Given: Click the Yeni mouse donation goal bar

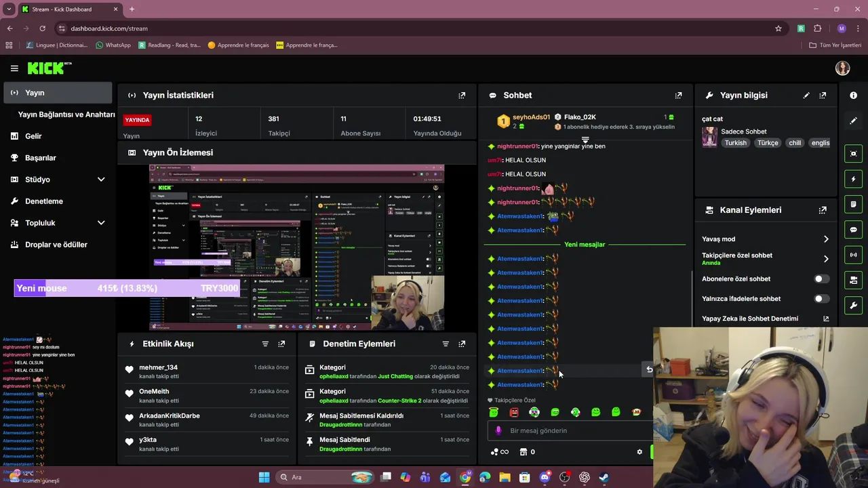Looking at the screenshot, I should coord(128,289).
